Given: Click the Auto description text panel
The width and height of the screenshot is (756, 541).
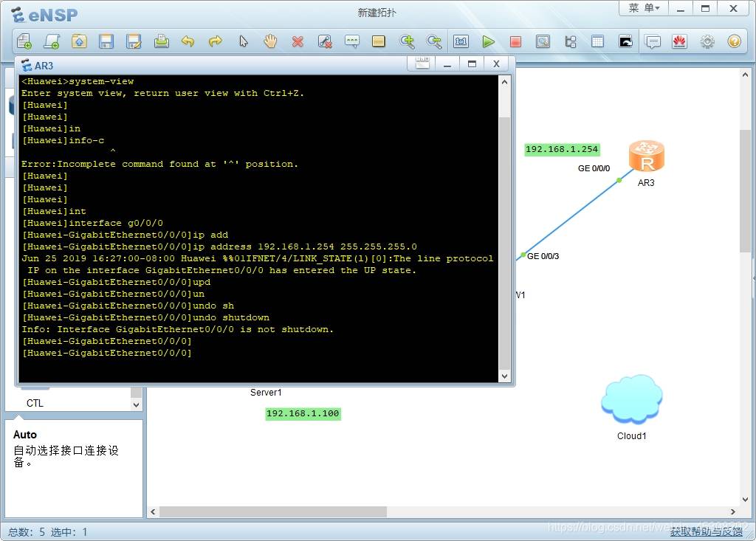Looking at the screenshot, I should point(74,468).
